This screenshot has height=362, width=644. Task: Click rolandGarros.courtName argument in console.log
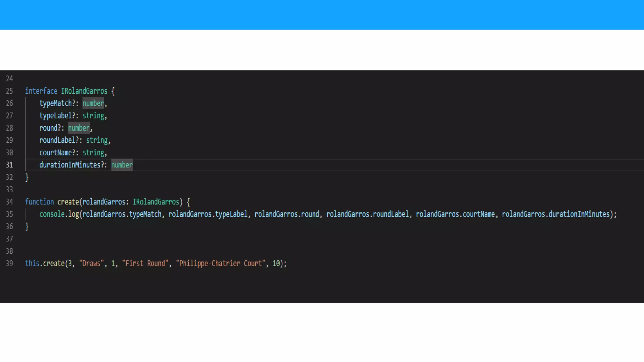tap(455, 214)
